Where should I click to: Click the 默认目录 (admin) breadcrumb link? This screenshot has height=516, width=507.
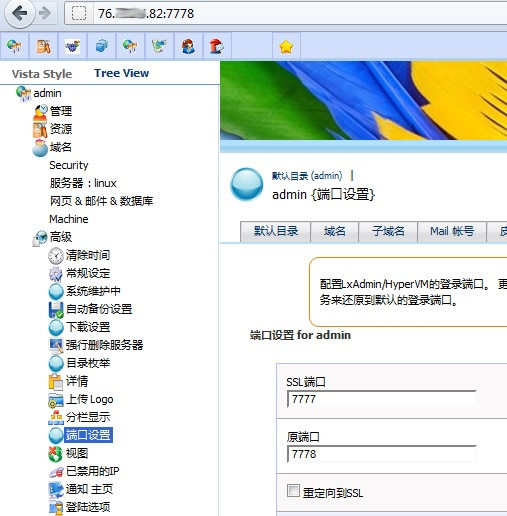307,176
